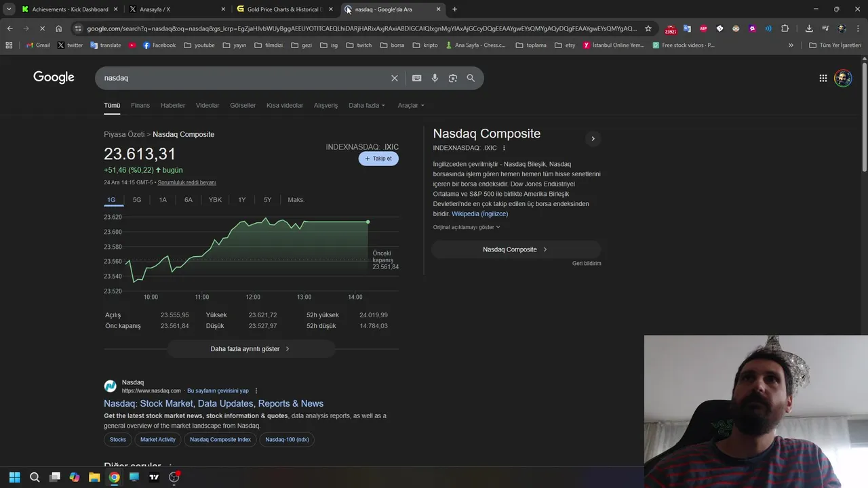The height and width of the screenshot is (488, 868).
Task: Open the three-dot menu beside nasdaq.com result
Action: point(256,391)
